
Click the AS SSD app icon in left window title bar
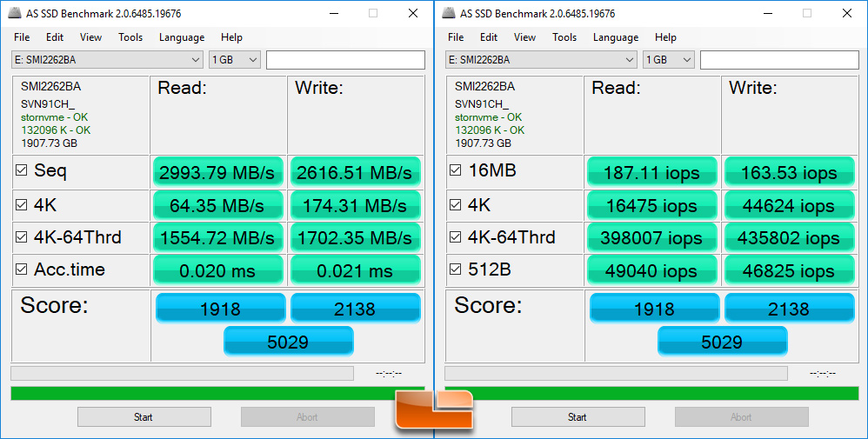(x=15, y=13)
